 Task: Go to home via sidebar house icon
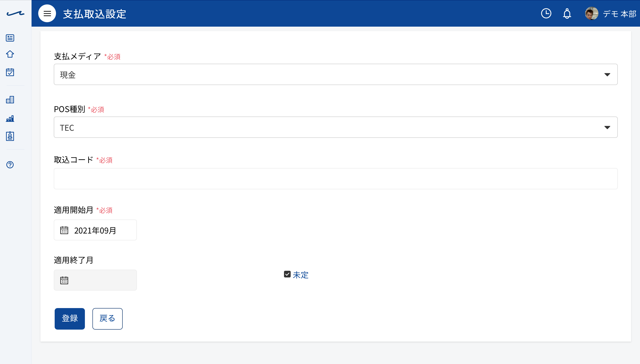click(10, 54)
